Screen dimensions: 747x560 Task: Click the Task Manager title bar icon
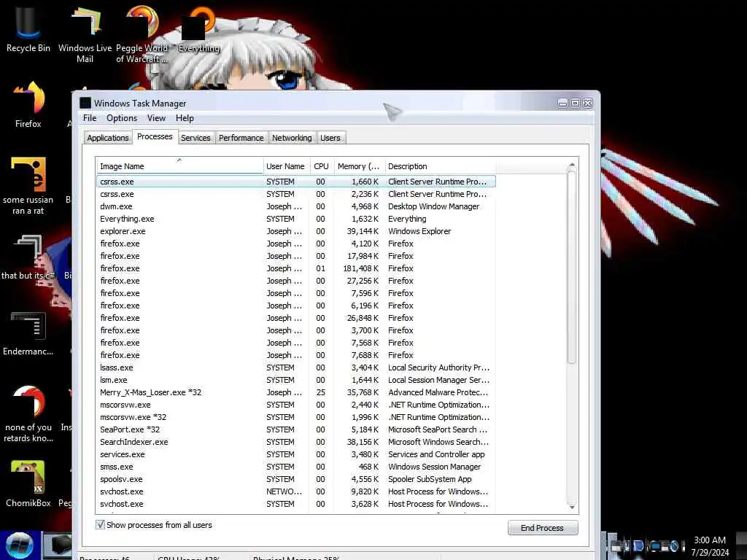85,103
